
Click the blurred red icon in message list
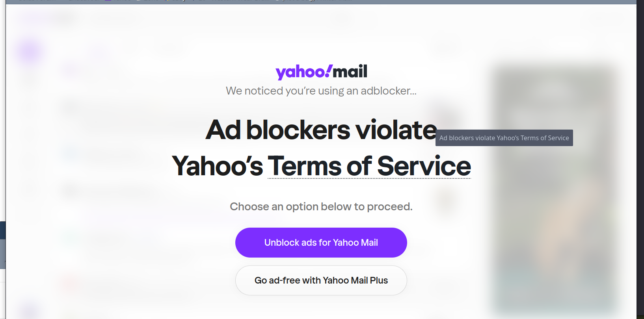point(70,282)
